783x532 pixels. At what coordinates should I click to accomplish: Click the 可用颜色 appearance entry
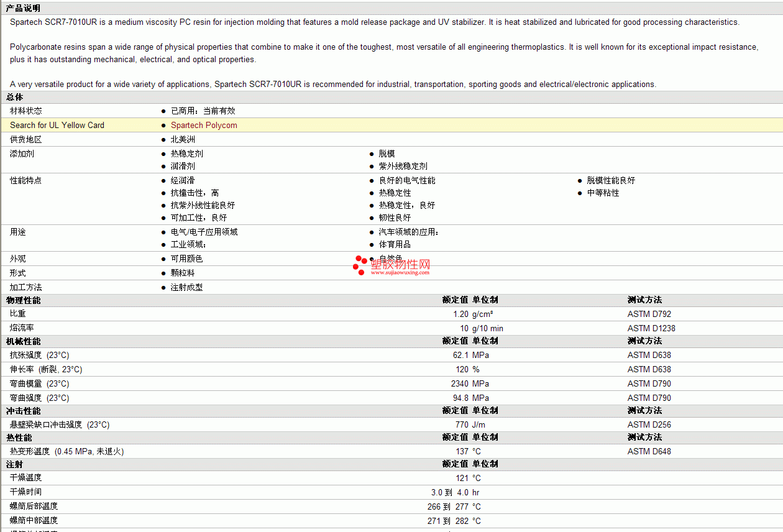click(x=187, y=259)
